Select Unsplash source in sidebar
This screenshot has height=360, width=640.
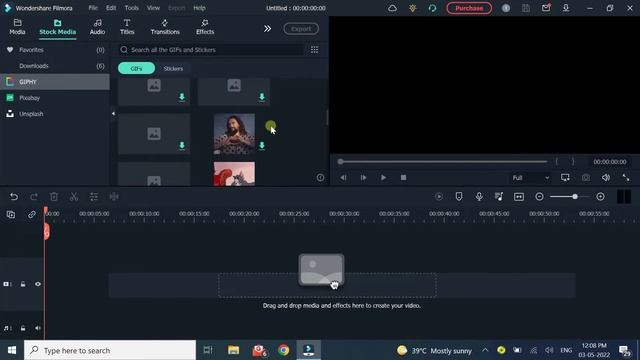tap(55, 114)
